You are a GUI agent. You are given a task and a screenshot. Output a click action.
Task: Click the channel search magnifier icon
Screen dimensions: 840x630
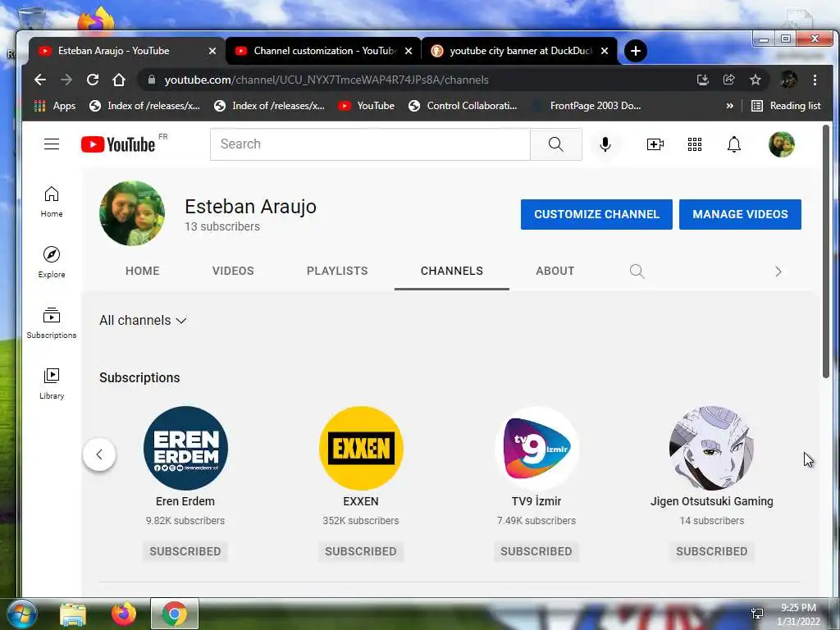point(637,271)
